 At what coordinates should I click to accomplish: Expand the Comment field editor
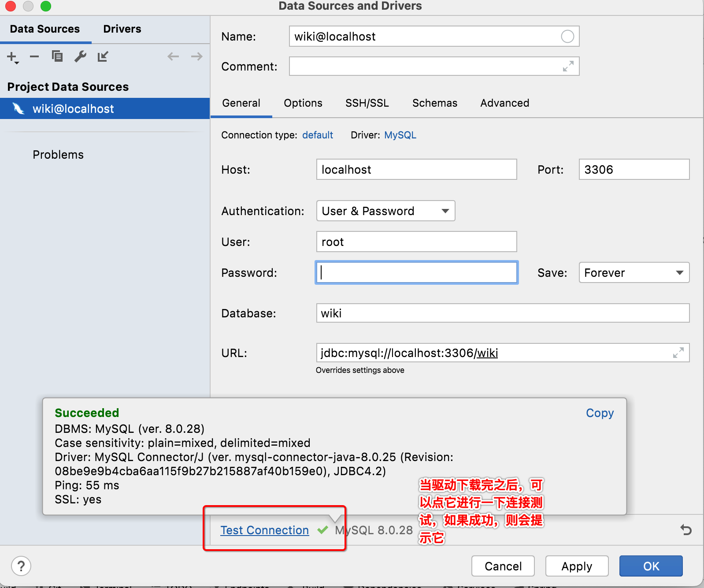[568, 66]
